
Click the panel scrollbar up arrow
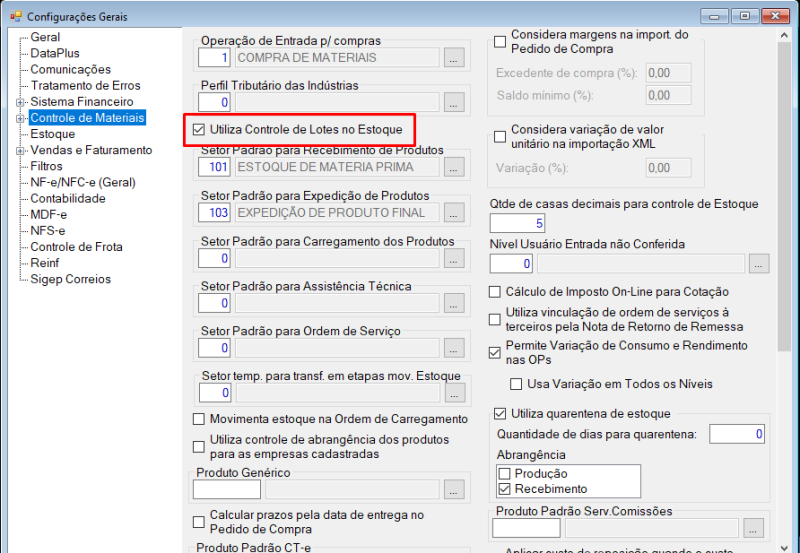tap(784, 36)
